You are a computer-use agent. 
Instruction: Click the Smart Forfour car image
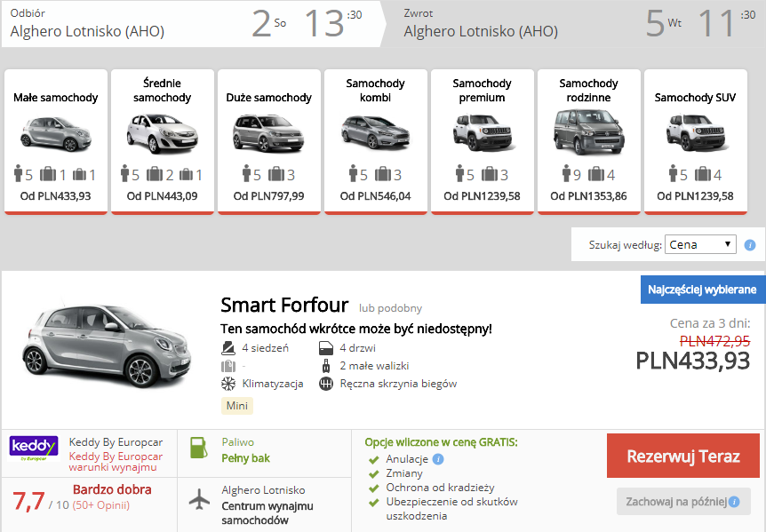107,345
